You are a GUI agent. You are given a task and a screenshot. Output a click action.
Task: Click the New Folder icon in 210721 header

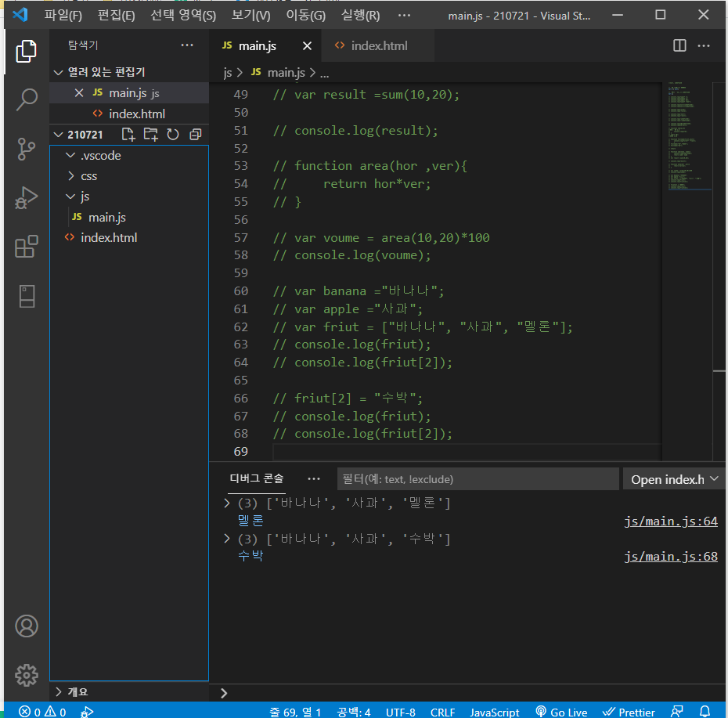150,135
